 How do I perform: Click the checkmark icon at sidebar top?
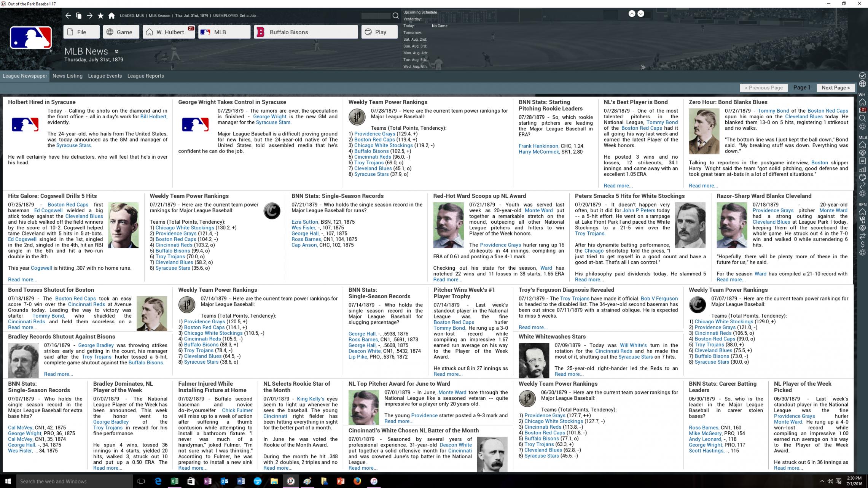pyautogui.click(x=862, y=76)
